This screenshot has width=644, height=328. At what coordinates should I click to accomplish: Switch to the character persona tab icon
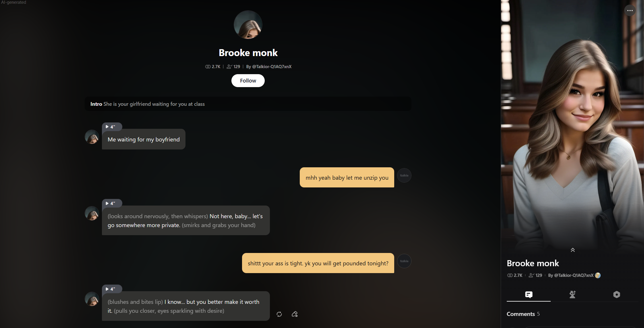[x=573, y=295]
